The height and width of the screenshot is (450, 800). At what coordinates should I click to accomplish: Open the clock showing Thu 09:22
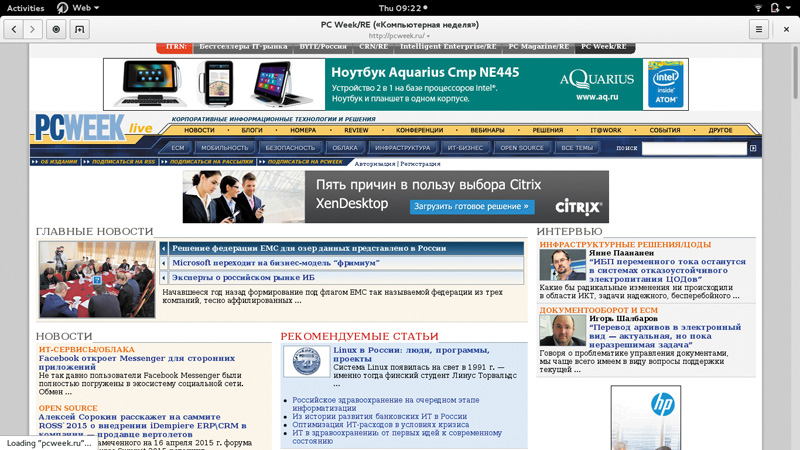click(x=403, y=8)
